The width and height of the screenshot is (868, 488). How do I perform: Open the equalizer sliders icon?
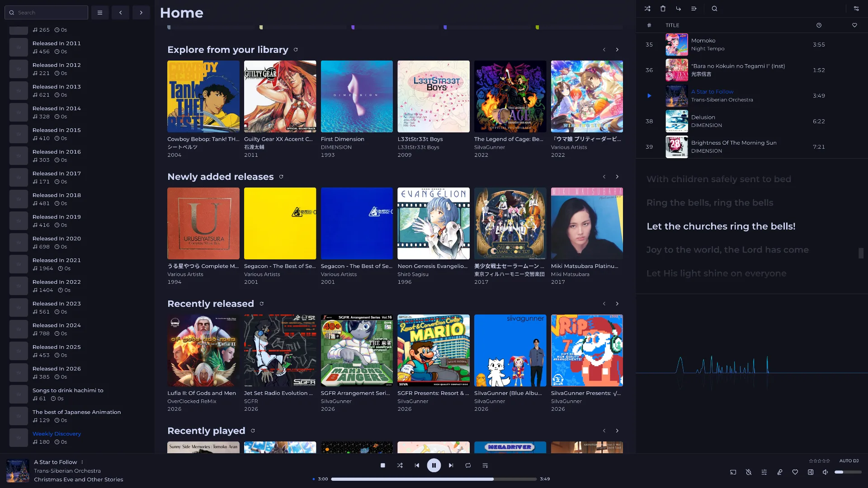[x=764, y=472]
